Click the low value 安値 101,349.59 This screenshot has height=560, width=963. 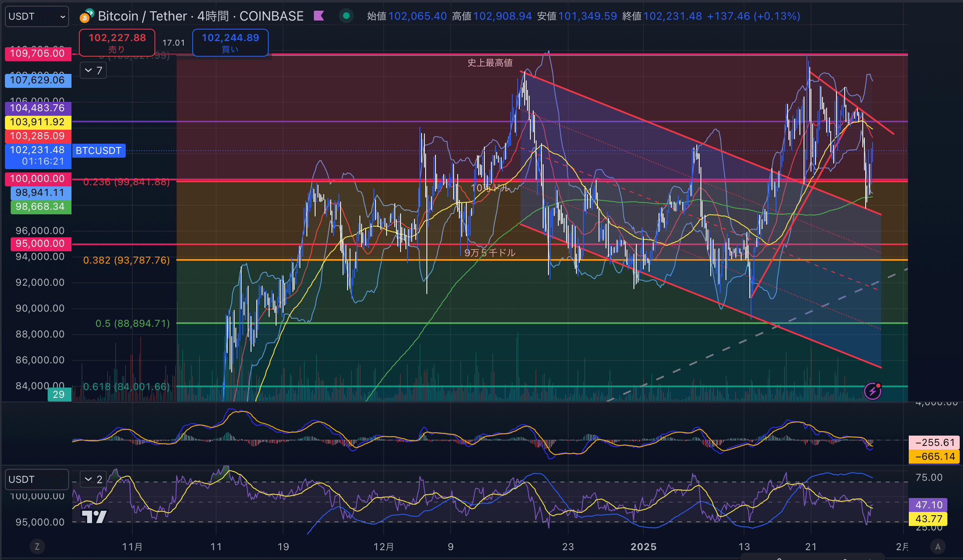click(x=577, y=16)
